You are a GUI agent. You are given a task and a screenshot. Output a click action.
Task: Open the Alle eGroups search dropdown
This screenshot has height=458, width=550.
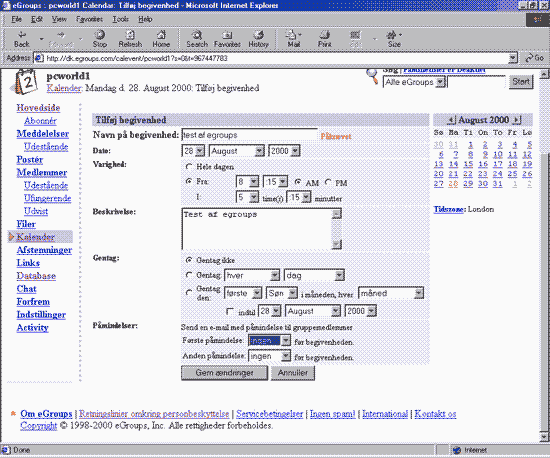pos(414,82)
